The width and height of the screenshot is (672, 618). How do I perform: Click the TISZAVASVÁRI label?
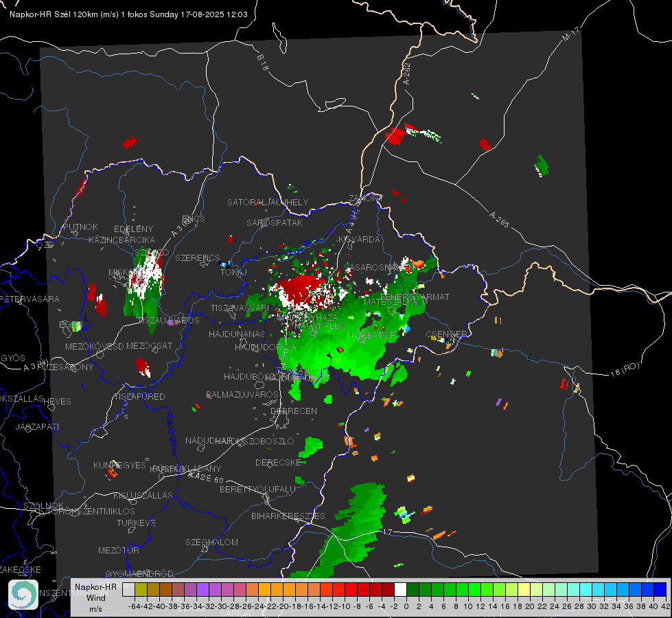[240, 308]
